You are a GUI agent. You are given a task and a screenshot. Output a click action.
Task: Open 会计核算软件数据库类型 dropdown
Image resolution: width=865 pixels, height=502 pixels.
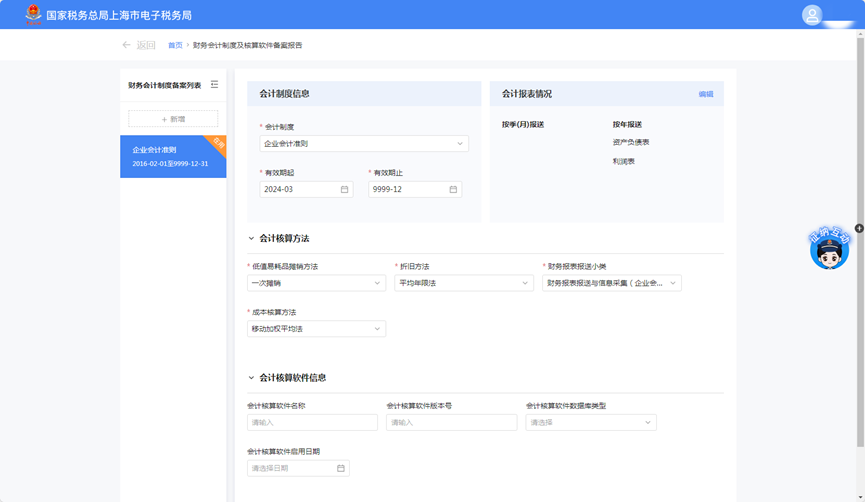pos(591,423)
